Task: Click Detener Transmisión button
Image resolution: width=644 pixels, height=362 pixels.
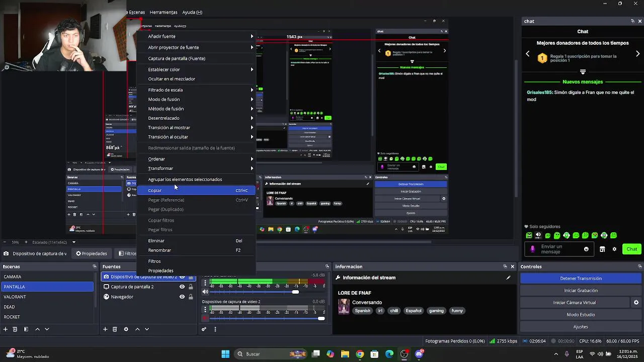Action: pyautogui.click(x=581, y=279)
